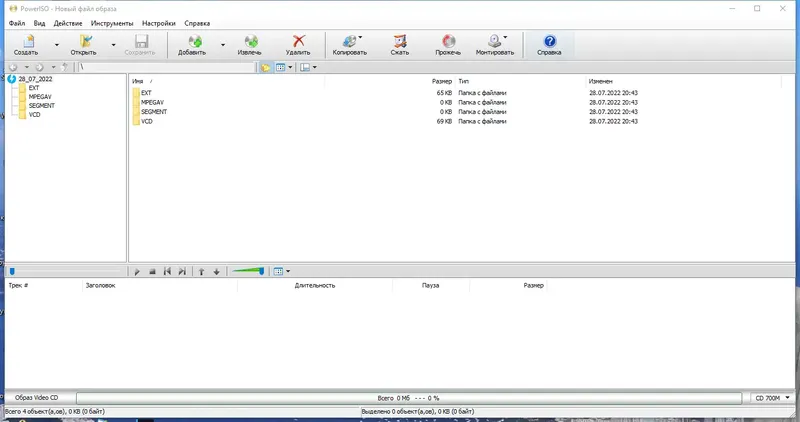800x422 pixels.
Task: Click the file list view mode icon
Action: 281,67
